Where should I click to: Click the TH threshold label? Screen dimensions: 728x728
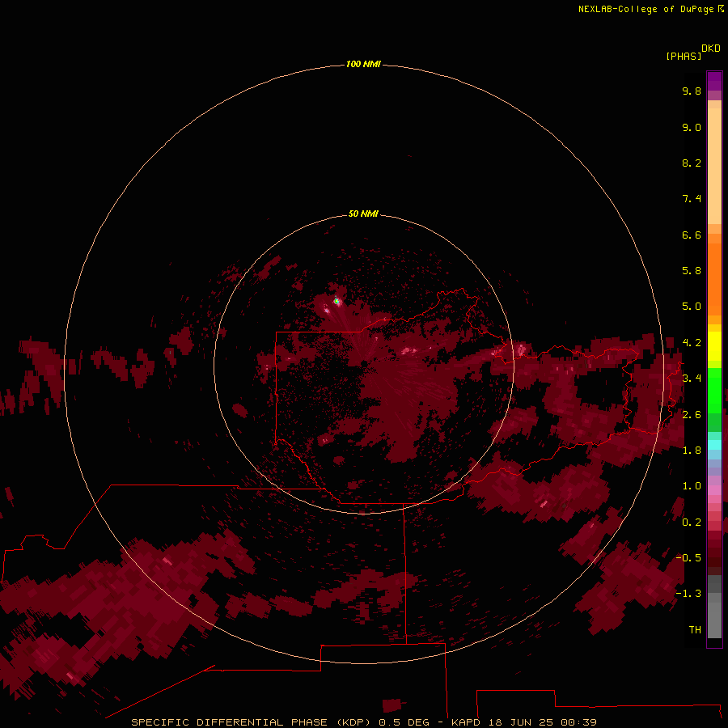[695, 630]
